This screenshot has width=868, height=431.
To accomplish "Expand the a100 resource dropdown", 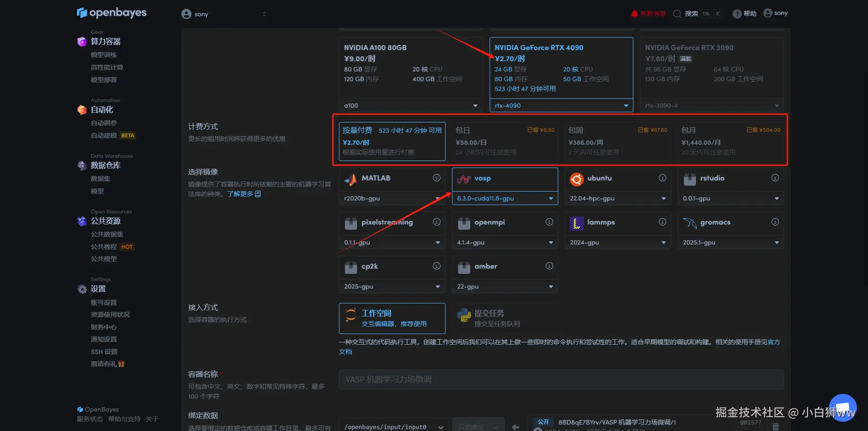I will (411, 106).
